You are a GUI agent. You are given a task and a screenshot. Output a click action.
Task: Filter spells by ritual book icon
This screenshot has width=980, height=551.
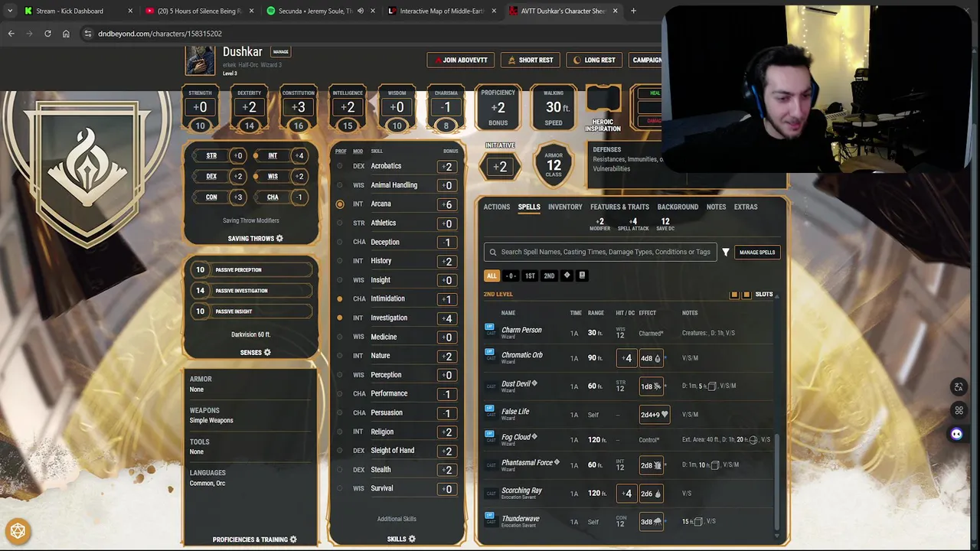pyautogui.click(x=582, y=275)
